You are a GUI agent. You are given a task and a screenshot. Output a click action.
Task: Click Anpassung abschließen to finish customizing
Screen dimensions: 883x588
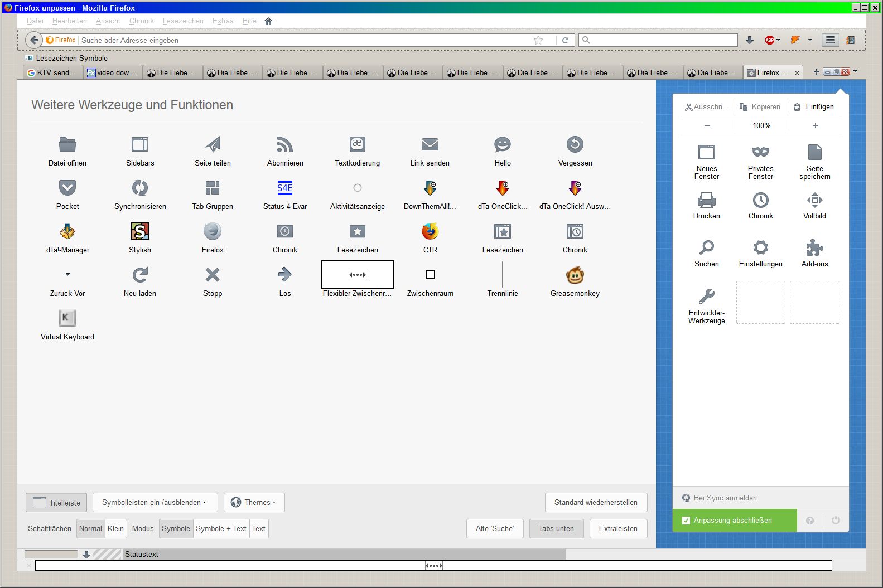735,521
